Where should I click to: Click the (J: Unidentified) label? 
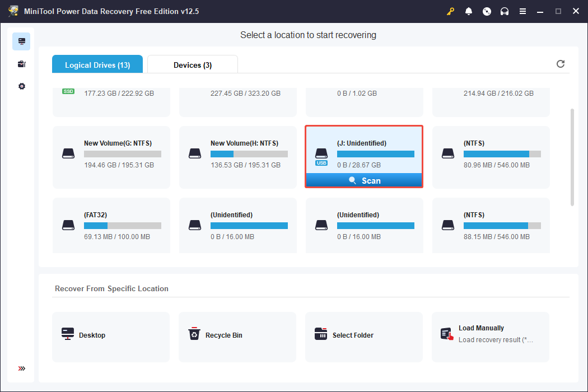pos(362,143)
